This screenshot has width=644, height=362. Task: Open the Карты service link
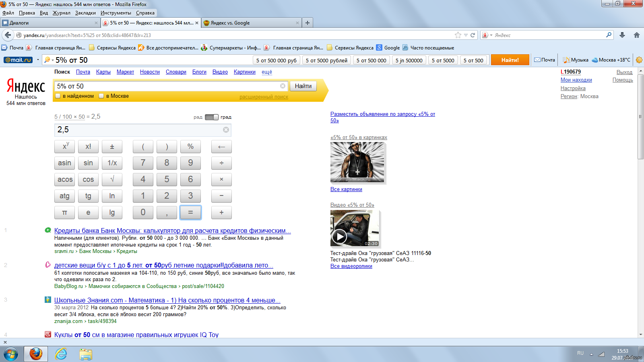pos(103,72)
